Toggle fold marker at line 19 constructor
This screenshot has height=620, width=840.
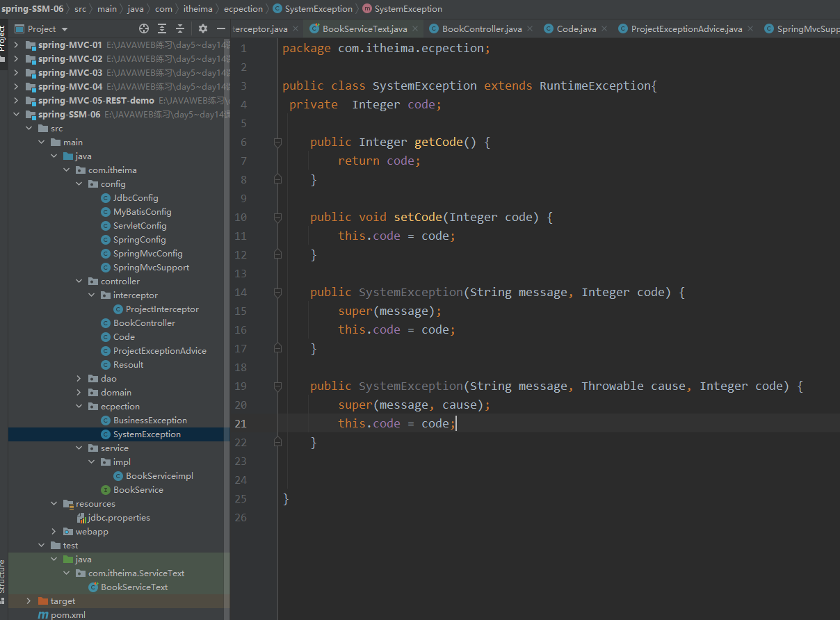277,386
